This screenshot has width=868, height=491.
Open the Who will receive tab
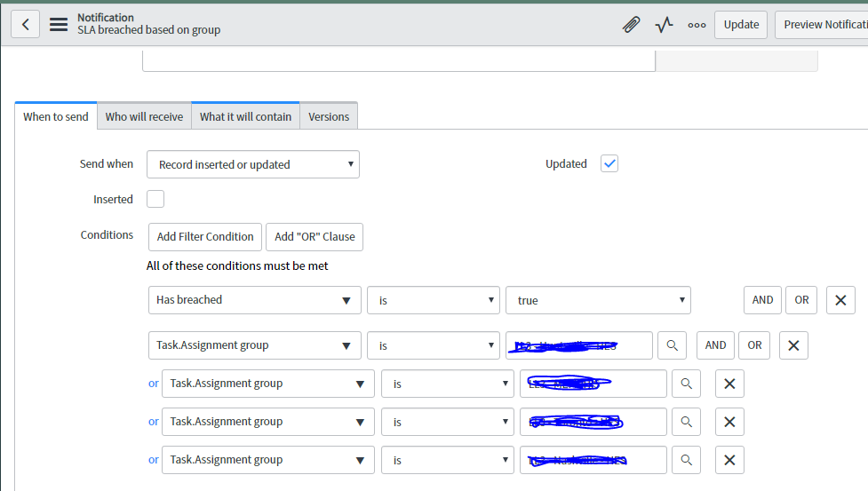[x=145, y=116]
